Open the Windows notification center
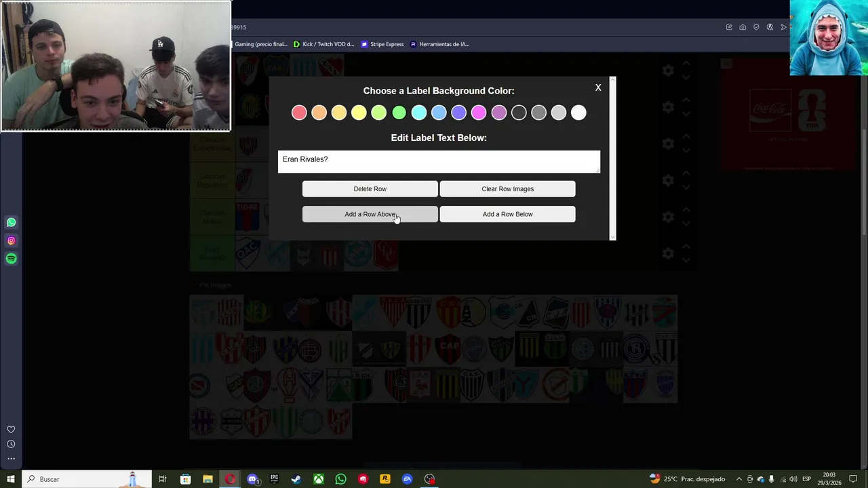This screenshot has height=488, width=868. click(853, 479)
